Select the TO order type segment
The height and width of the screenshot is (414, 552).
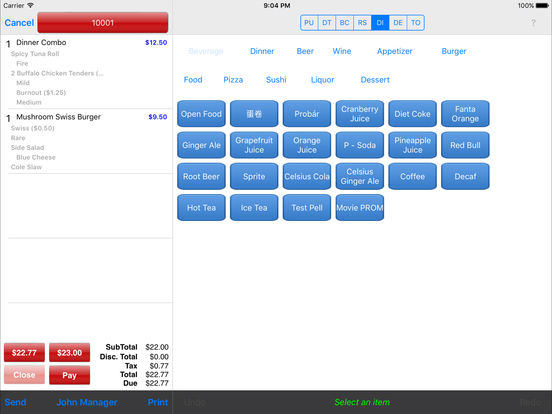coord(415,23)
